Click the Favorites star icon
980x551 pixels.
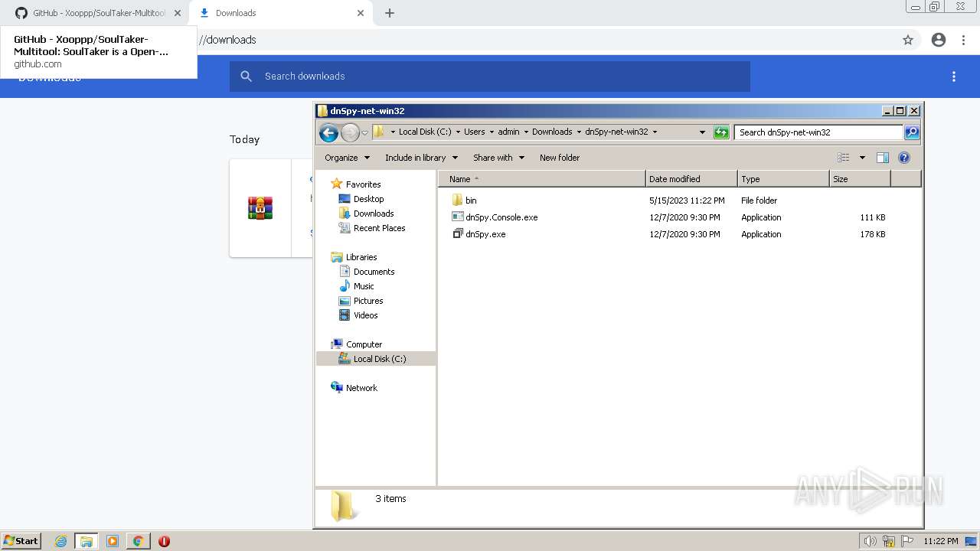click(x=337, y=184)
